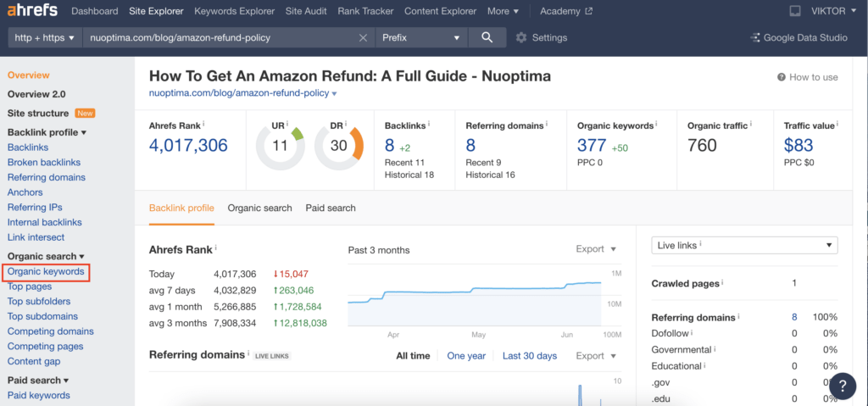The width and height of the screenshot is (868, 406).
Task: Open Organic keywords in the sidebar
Action: [x=46, y=272]
